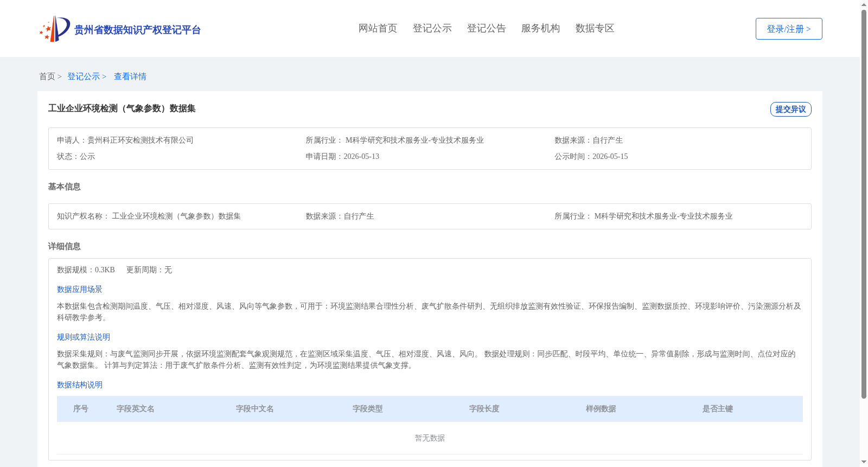Click 申请日期：2026-05-13
This screenshot has height=467, width=868.
[x=342, y=156]
